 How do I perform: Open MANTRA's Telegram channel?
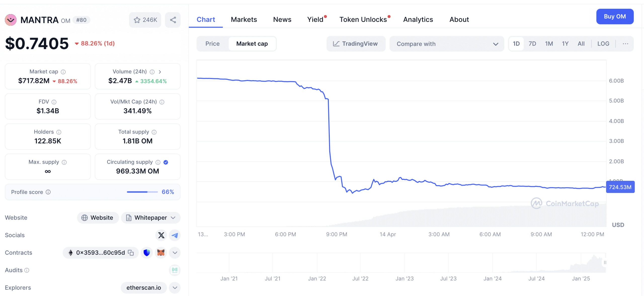175,235
